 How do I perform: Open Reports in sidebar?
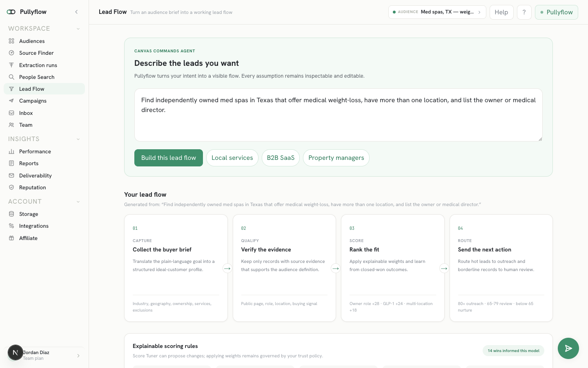pos(44,163)
